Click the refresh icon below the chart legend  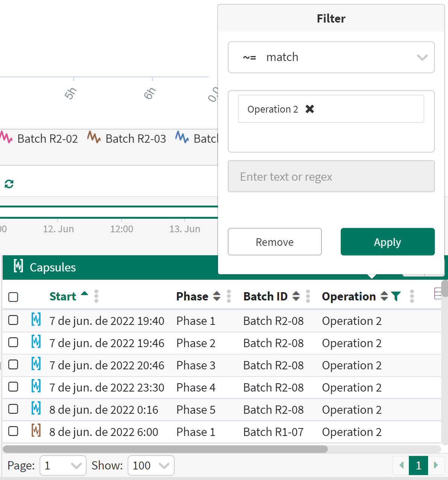tap(9, 184)
